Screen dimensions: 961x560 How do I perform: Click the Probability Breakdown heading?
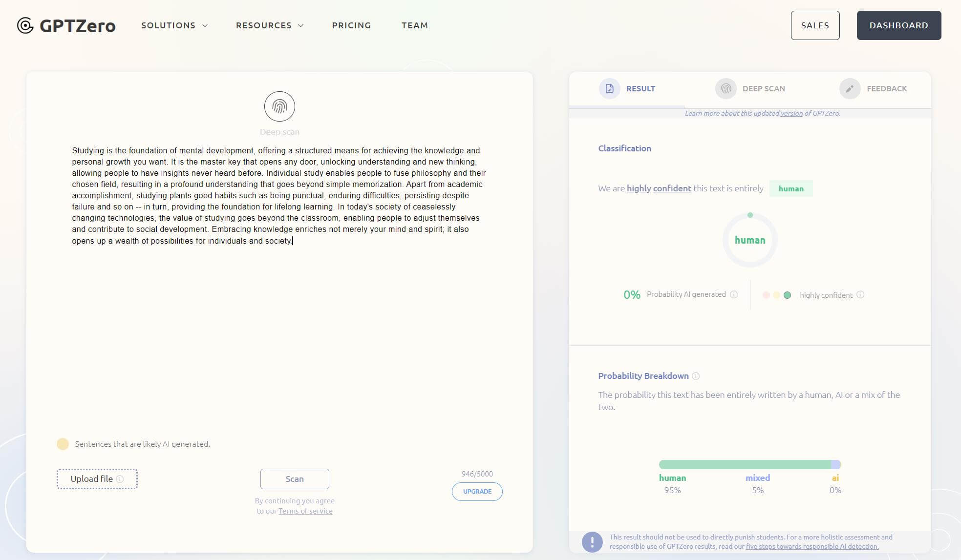pyautogui.click(x=643, y=376)
